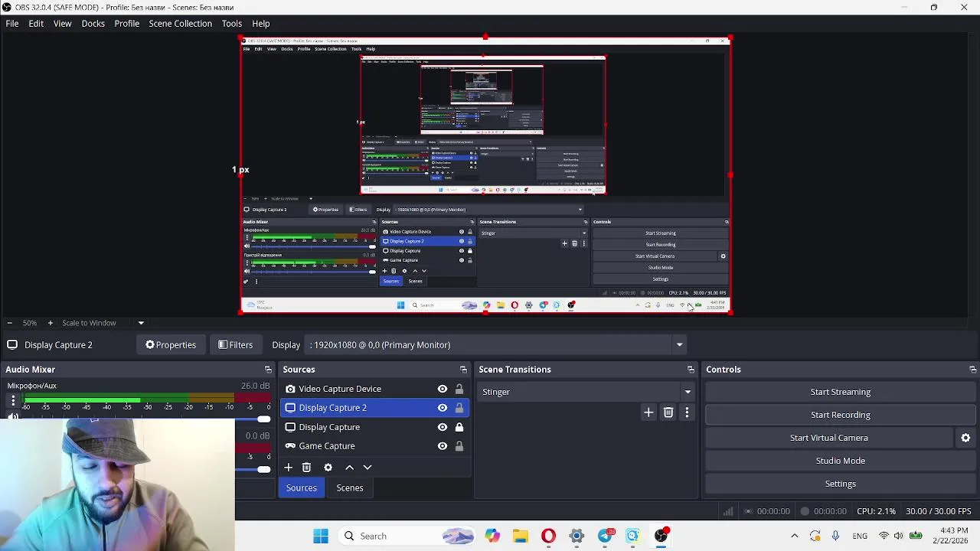This screenshot has height=551, width=980.
Task: Open the Stinger transition dropdown
Action: (x=587, y=392)
